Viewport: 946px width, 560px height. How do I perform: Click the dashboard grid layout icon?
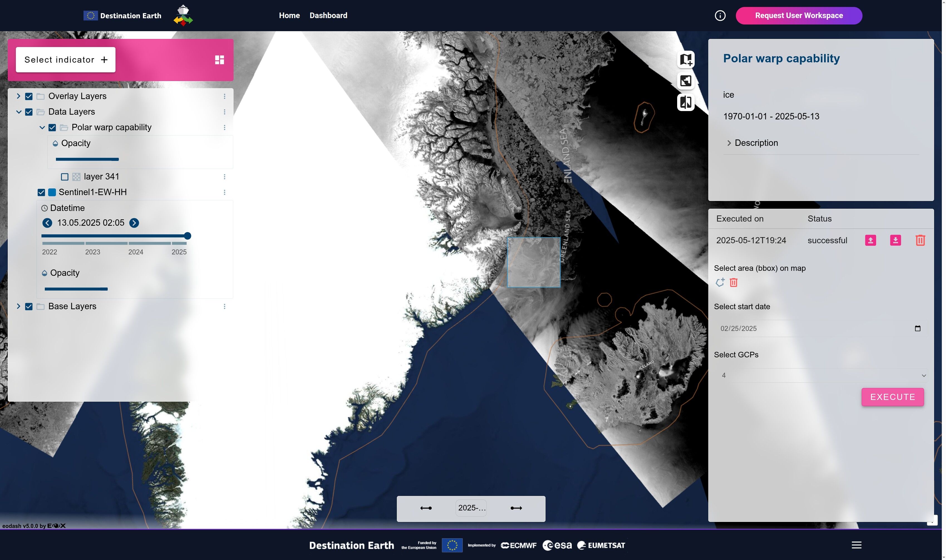click(x=219, y=60)
